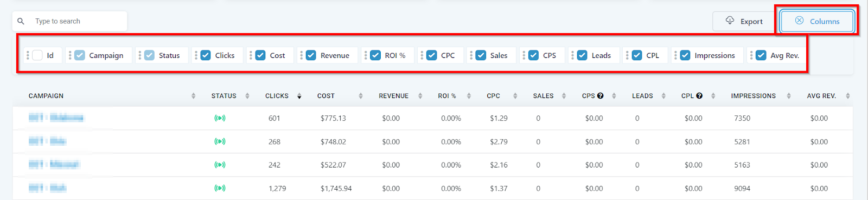Grab the drag handle beside ROI % chip

[366, 55]
